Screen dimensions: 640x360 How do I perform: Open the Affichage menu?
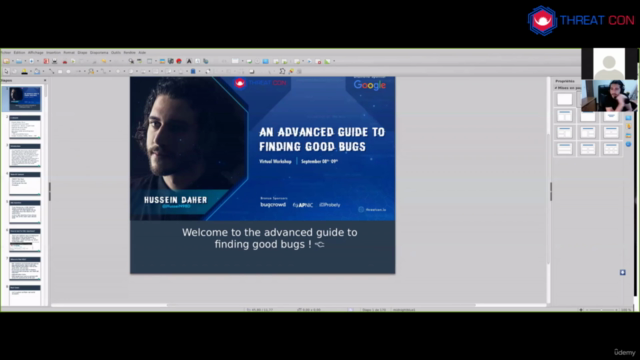(x=36, y=53)
